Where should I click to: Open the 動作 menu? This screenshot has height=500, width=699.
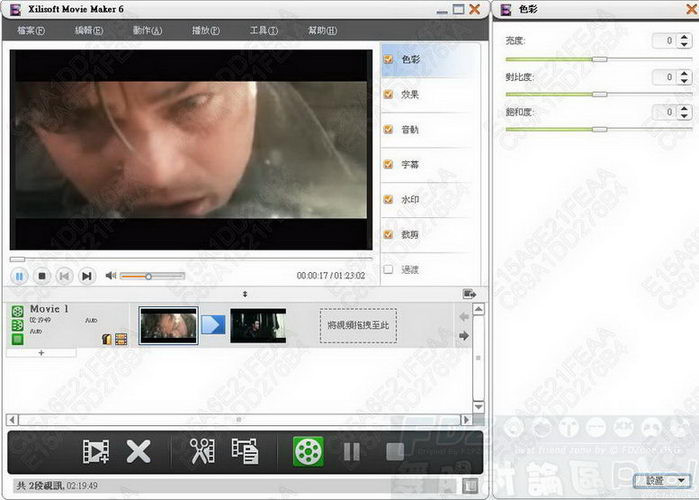pyautogui.click(x=147, y=31)
